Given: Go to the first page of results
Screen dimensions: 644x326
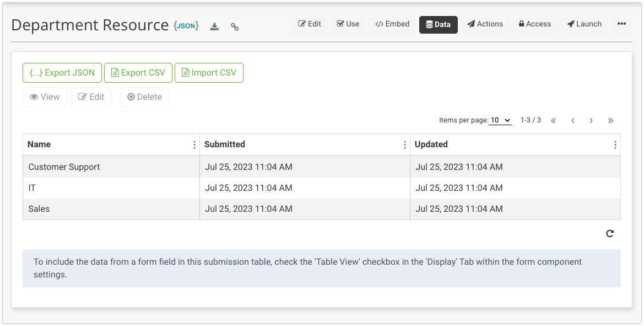Looking at the screenshot, I should point(554,120).
